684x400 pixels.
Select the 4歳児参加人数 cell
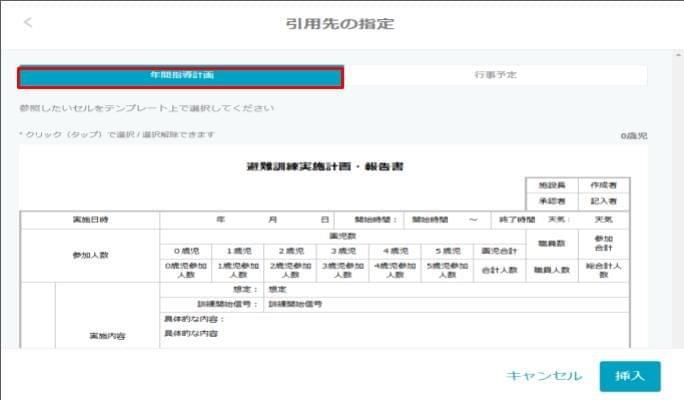click(395, 269)
